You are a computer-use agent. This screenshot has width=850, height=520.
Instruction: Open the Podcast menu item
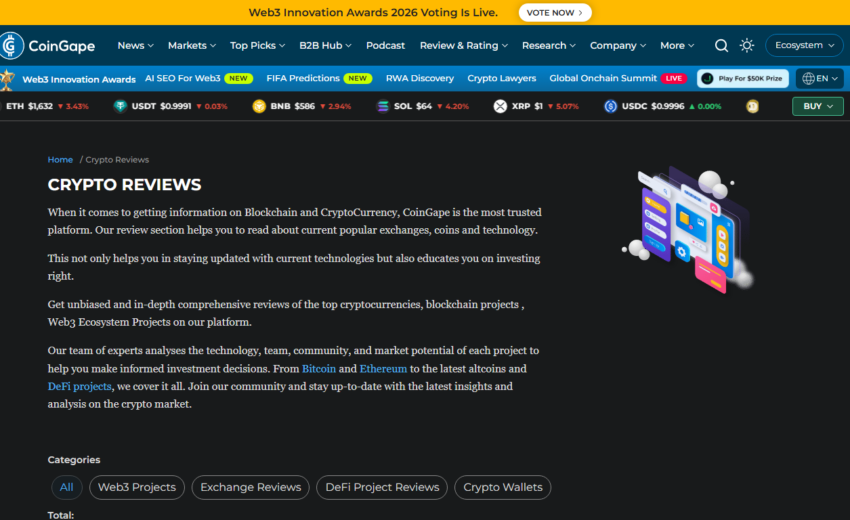[x=385, y=46]
